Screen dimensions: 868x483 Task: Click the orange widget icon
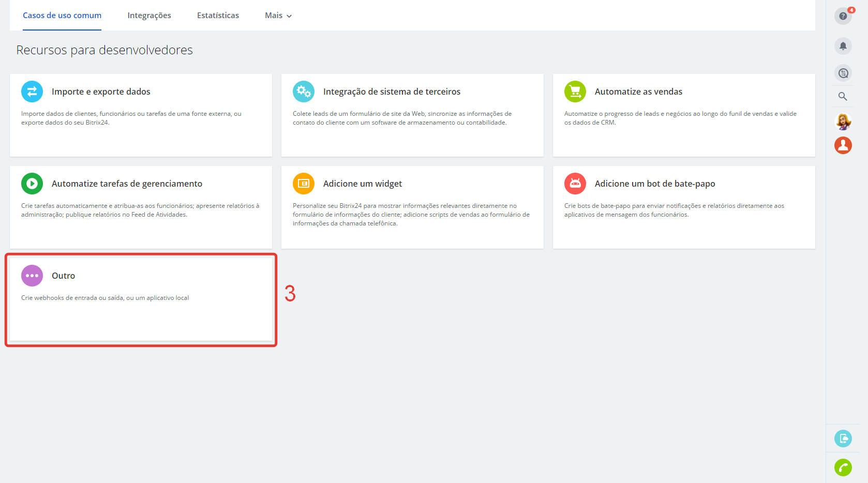click(x=304, y=184)
